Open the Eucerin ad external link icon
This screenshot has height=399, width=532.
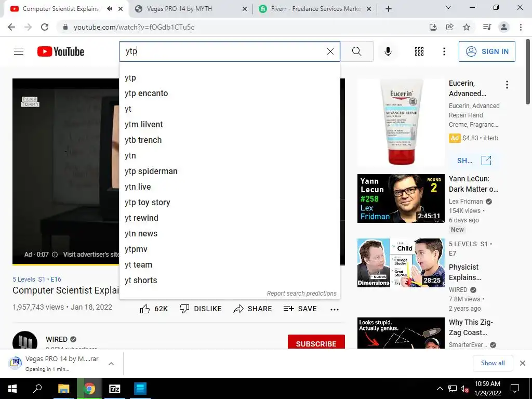pyautogui.click(x=486, y=161)
